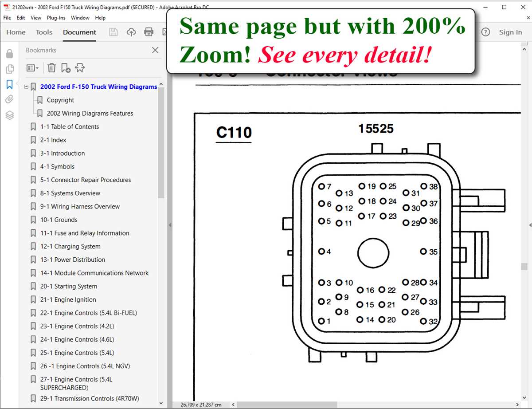
Task: Open 14-1 Module Communications Network bookmark
Action: (x=94, y=273)
